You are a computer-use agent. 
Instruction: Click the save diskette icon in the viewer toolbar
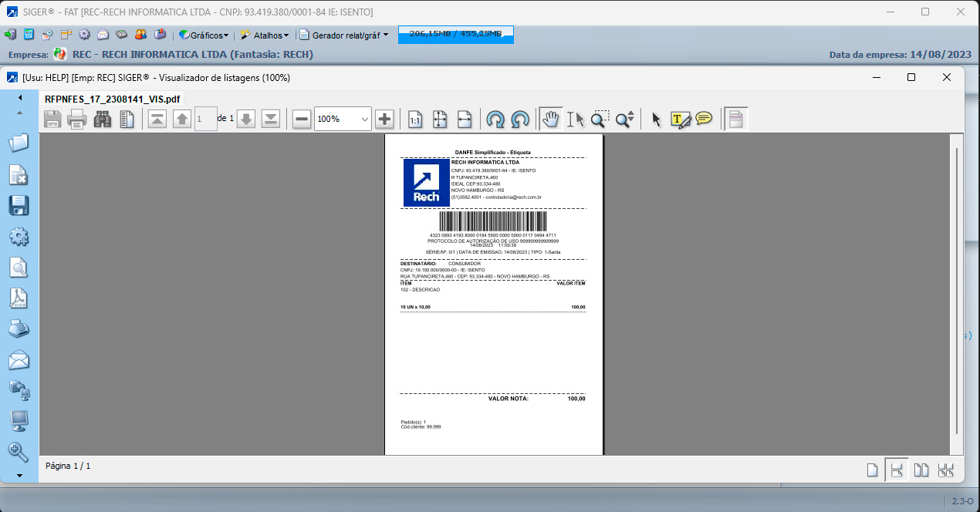point(52,119)
